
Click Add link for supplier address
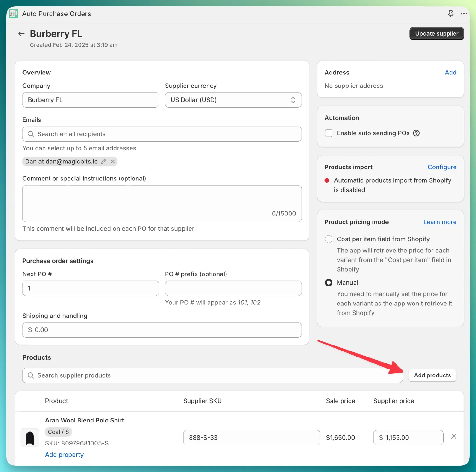point(450,73)
